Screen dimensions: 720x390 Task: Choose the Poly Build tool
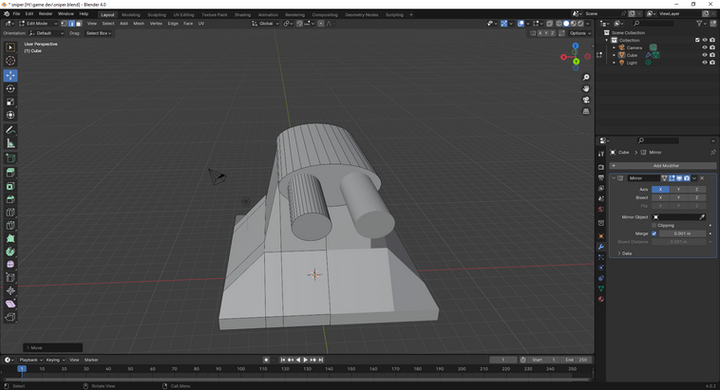pos(10,238)
